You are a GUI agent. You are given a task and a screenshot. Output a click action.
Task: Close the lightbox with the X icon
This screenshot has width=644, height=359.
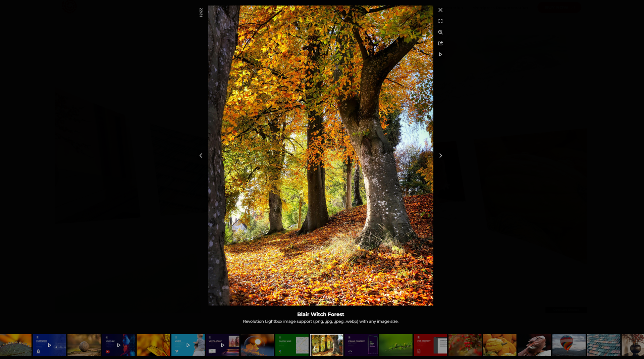440,10
